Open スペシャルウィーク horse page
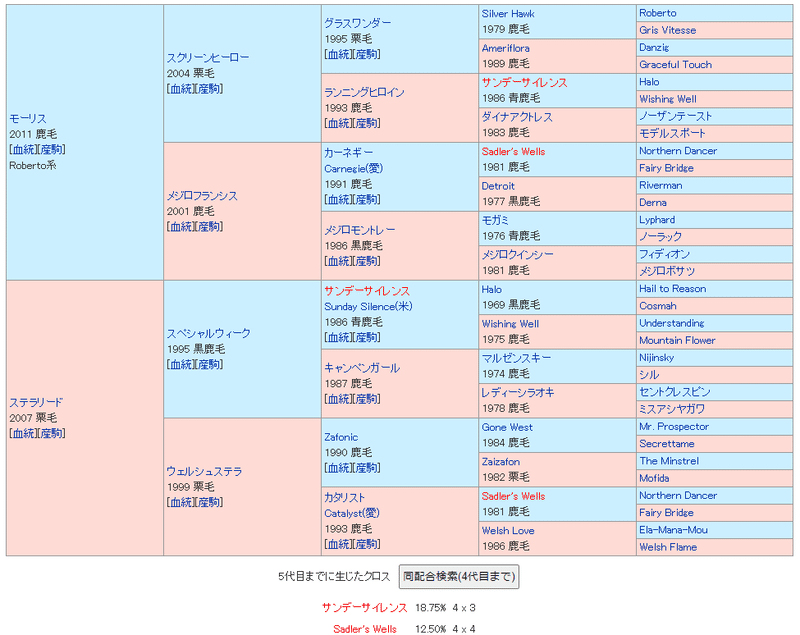800x635 pixels. [209, 334]
